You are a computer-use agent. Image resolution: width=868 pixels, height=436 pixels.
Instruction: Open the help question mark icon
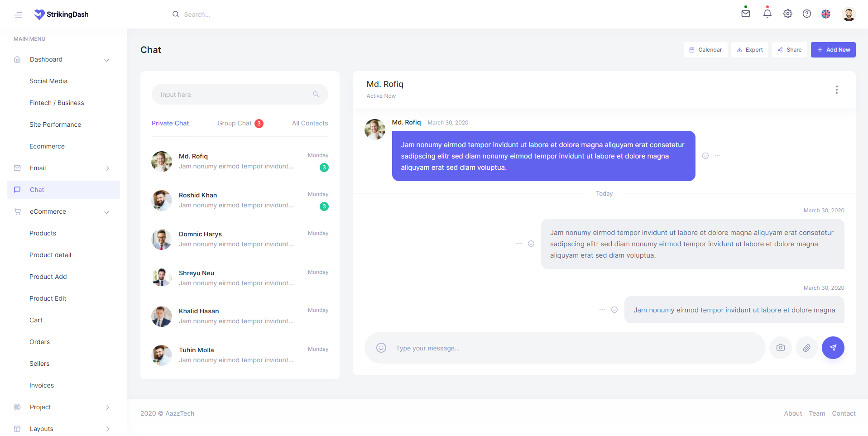click(807, 14)
